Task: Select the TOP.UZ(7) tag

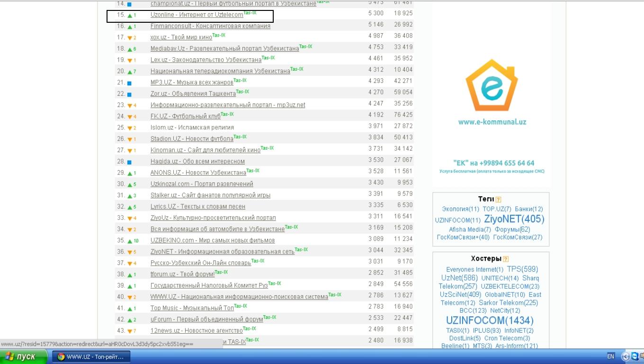Action: tap(497, 209)
